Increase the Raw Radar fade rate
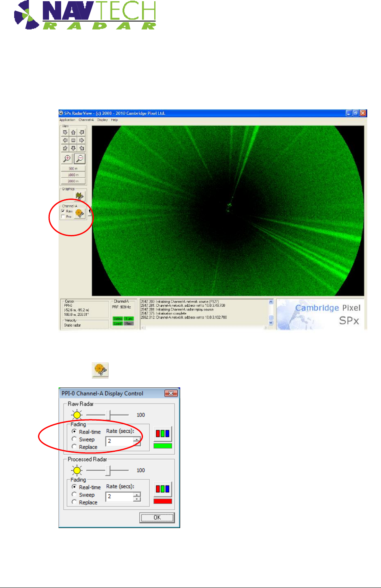The image size is (381, 588). [137, 439]
